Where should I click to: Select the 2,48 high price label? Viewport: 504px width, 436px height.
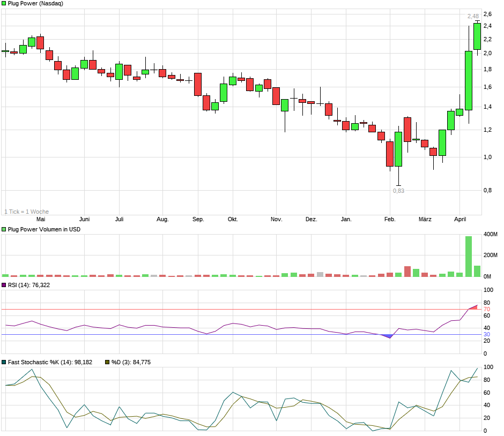coord(473,17)
